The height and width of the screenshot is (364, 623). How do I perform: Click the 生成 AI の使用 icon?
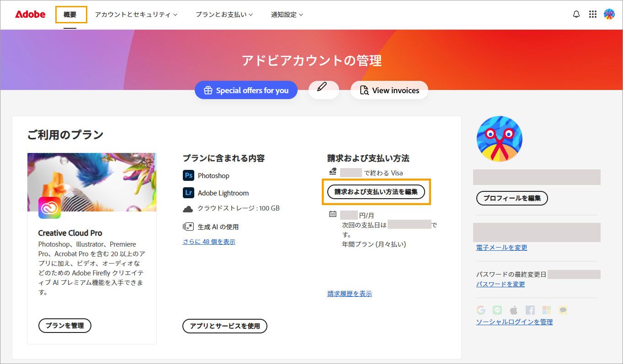click(188, 226)
